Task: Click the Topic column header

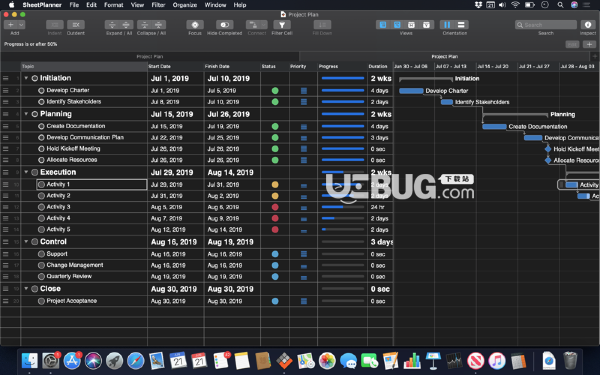Action: point(84,66)
